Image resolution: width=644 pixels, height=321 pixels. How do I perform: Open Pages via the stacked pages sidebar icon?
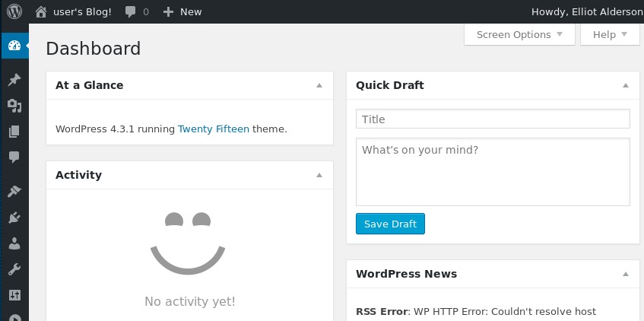(14, 132)
